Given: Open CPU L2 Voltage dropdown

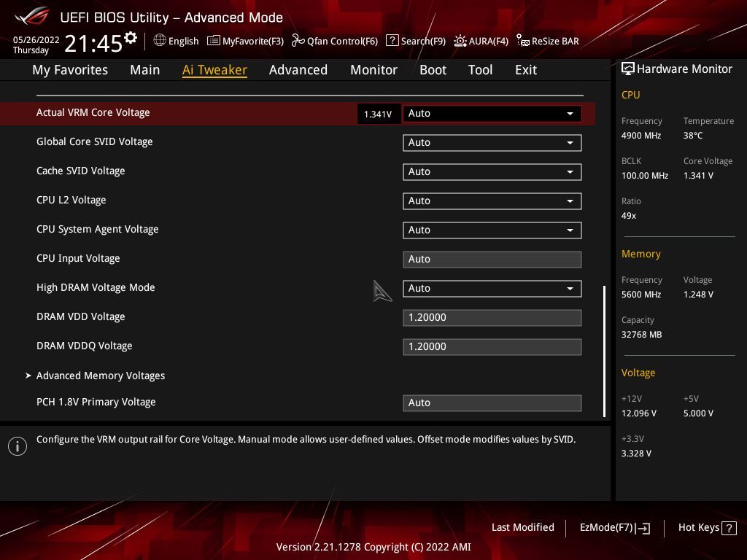Looking at the screenshot, I should click(492, 201).
